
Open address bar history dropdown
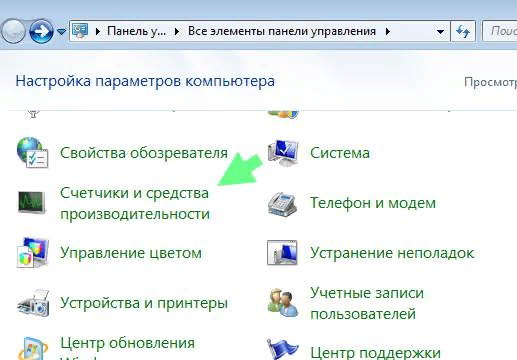(440, 32)
